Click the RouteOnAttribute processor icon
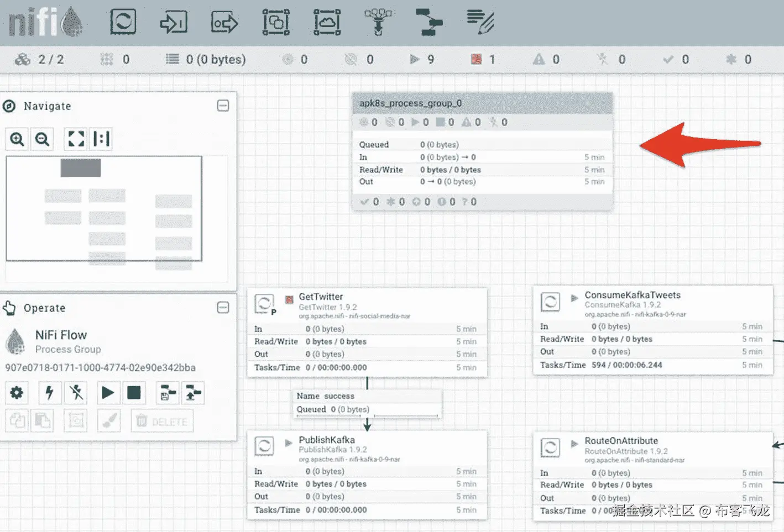Image resolution: width=784 pixels, height=532 pixels. pyautogui.click(x=550, y=447)
